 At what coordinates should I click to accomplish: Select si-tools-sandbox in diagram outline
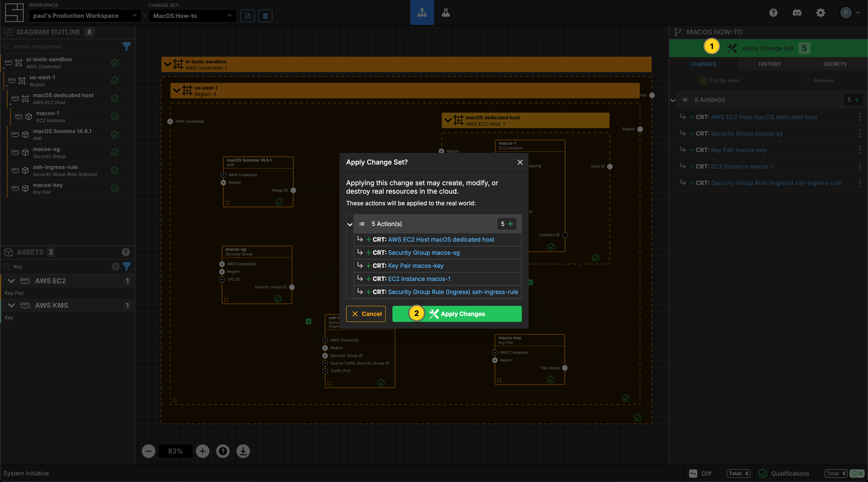click(67, 63)
